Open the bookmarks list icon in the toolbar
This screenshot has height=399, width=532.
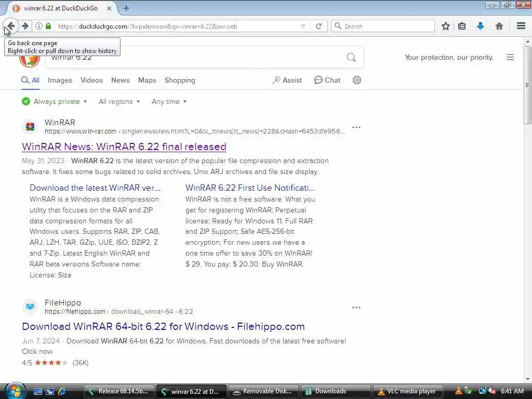[462, 26]
